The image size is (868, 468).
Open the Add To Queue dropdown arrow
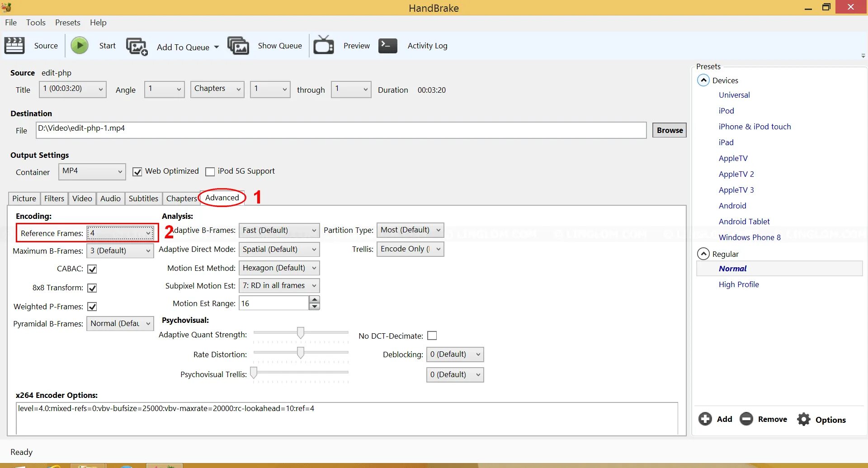point(217,47)
